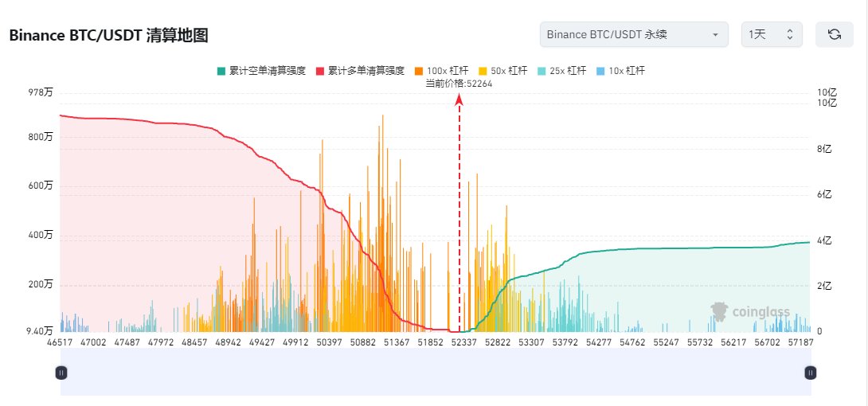This screenshot has height=406, width=868.
Task: Click the 400万 left axis label
Action: point(41,236)
